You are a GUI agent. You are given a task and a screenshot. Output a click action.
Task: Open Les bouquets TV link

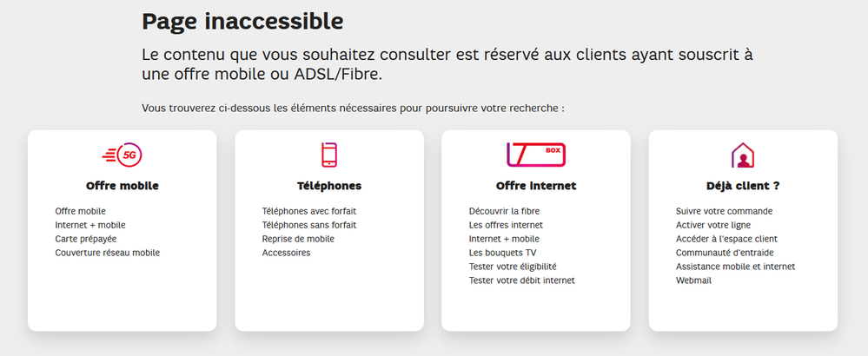(x=503, y=253)
